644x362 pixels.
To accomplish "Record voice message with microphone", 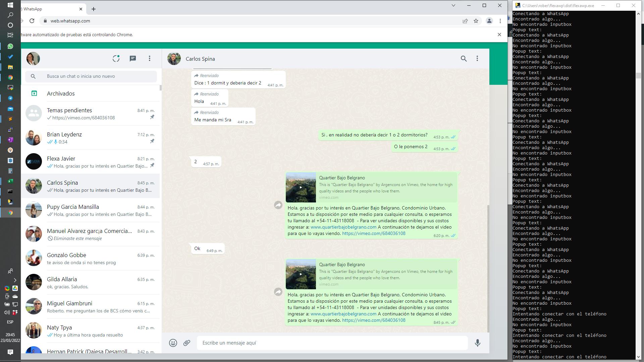I will [477, 343].
